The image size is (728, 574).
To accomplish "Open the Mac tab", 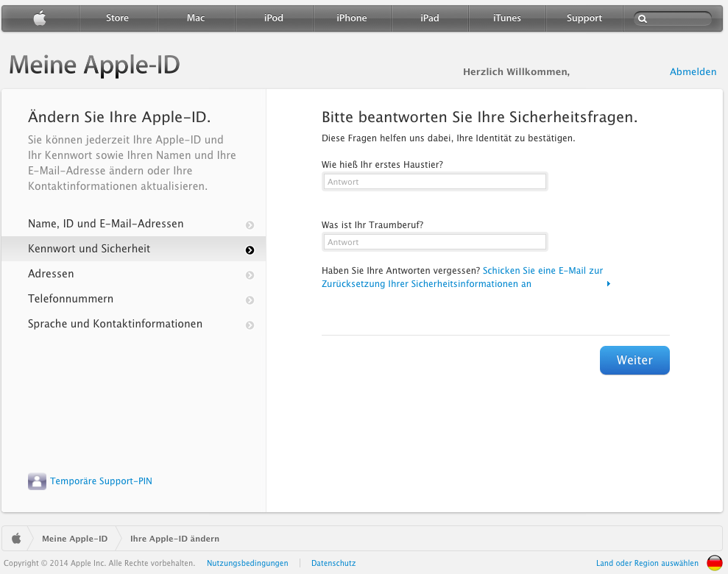I will pos(196,18).
